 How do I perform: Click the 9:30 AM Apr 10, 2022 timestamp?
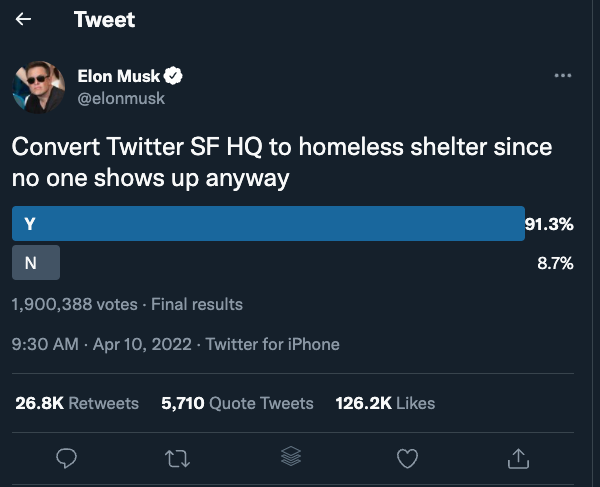click(x=103, y=344)
